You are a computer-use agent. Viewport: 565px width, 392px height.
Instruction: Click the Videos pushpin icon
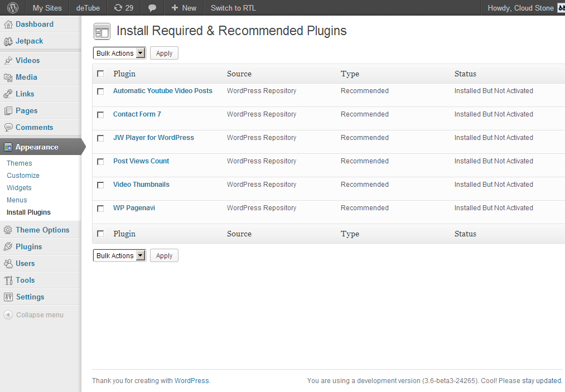click(x=8, y=61)
